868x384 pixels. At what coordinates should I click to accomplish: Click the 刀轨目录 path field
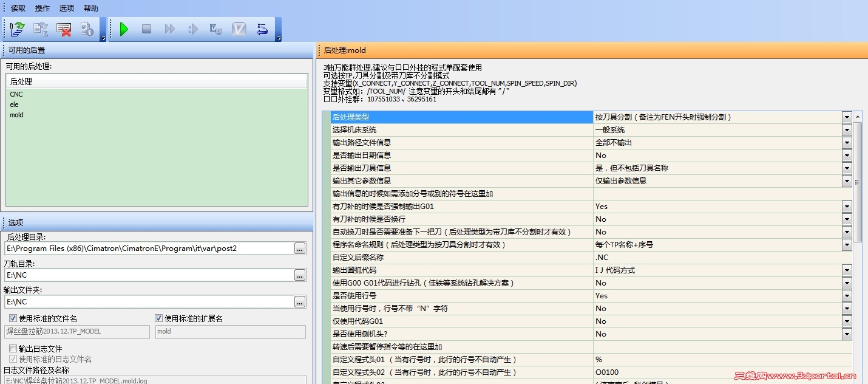(x=148, y=275)
